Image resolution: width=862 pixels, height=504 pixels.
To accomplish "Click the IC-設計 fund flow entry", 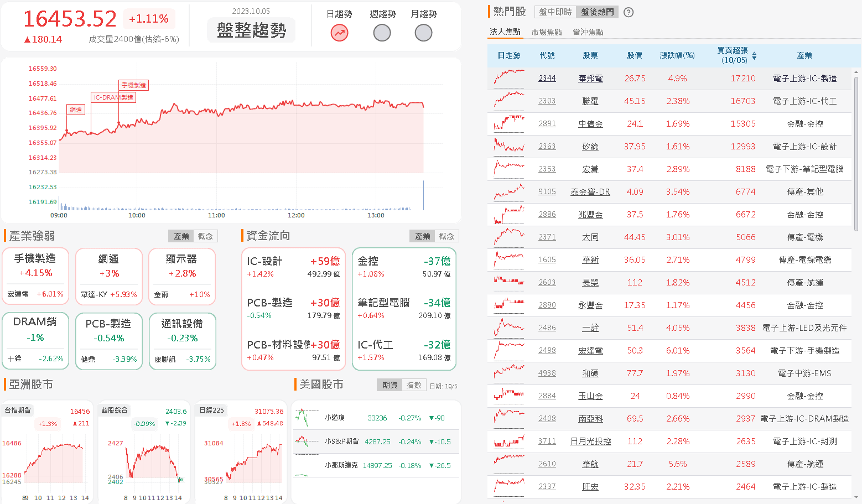I will 293,267.
